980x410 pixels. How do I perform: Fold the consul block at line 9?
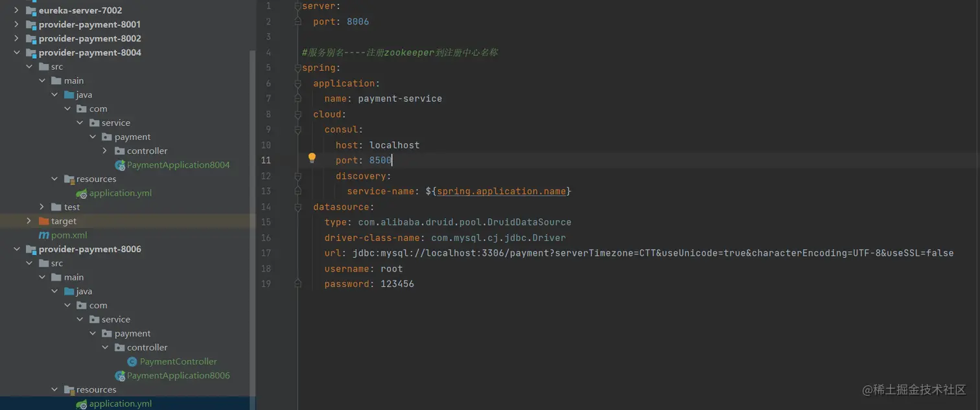point(298,130)
